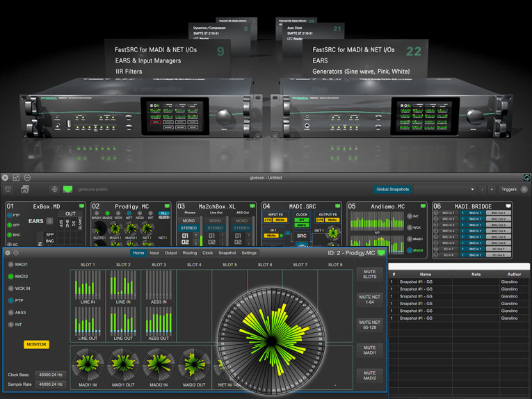532x399 pixels.
Task: Open the Sample Rate value field
Action: click(x=49, y=384)
